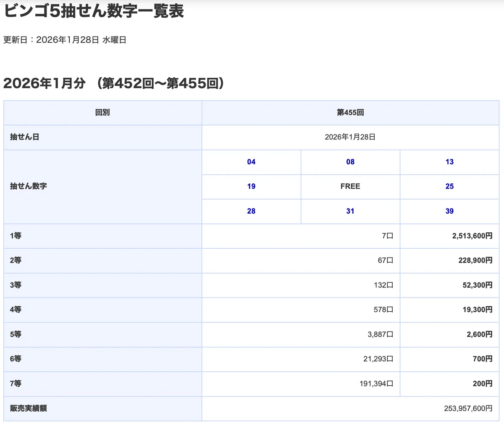Screen dimensions: 504x426
Task: Select drawn number 28
Action: point(251,211)
